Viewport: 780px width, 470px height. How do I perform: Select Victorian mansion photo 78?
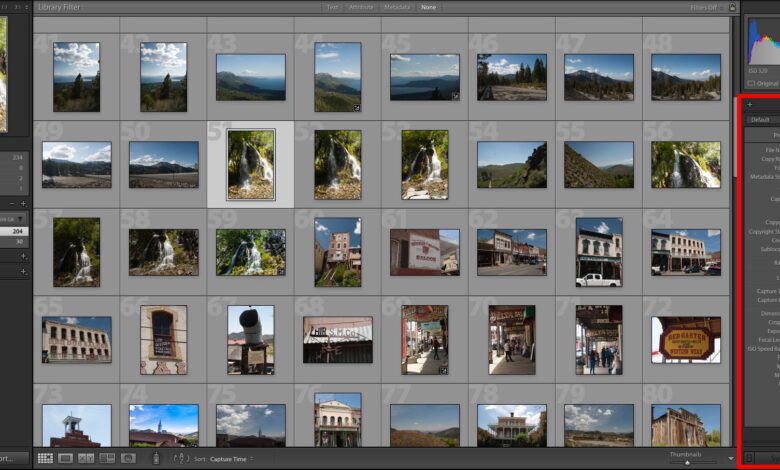click(512, 425)
